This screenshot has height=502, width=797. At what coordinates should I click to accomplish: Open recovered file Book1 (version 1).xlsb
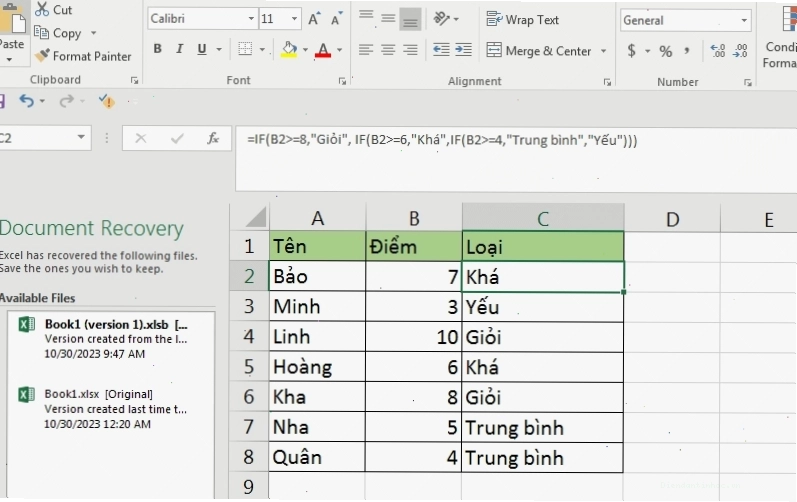tap(110, 338)
